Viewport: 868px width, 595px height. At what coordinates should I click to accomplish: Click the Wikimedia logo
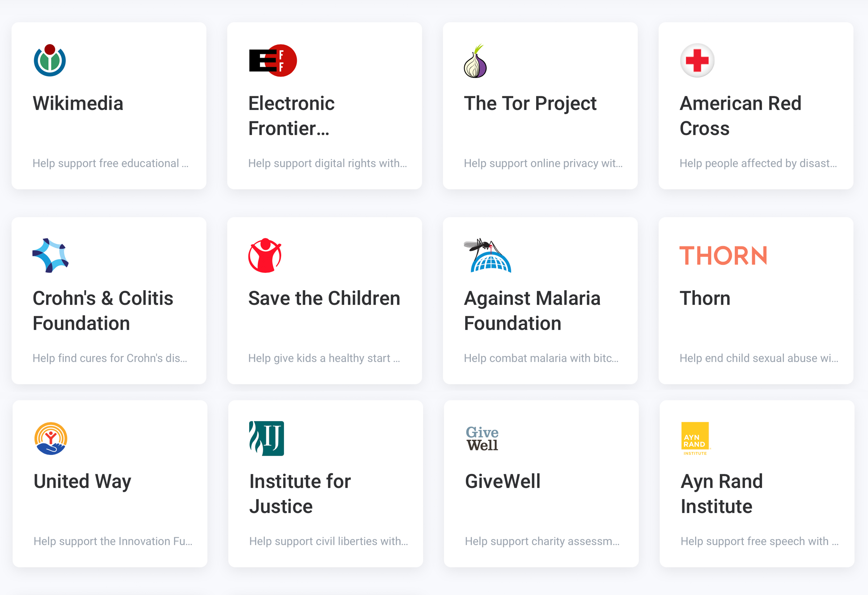point(50,61)
